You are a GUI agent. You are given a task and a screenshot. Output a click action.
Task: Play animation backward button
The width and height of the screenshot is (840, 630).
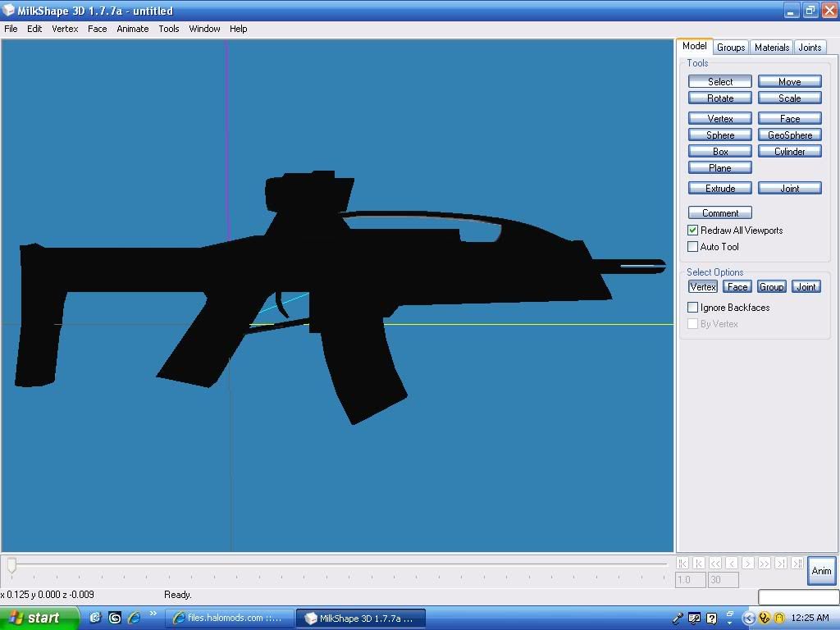(x=731, y=563)
